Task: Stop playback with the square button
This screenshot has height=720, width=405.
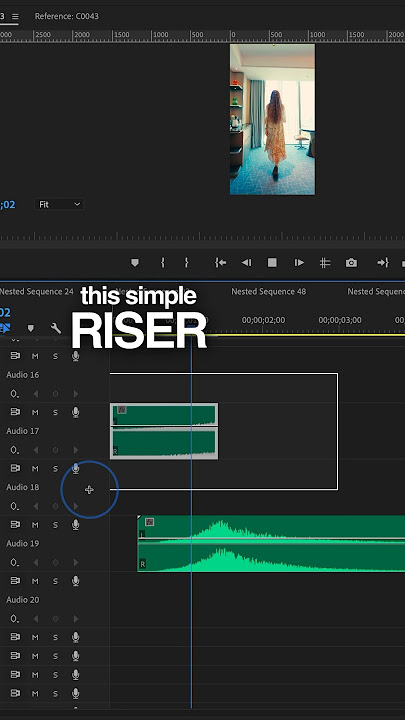Action: (272, 263)
